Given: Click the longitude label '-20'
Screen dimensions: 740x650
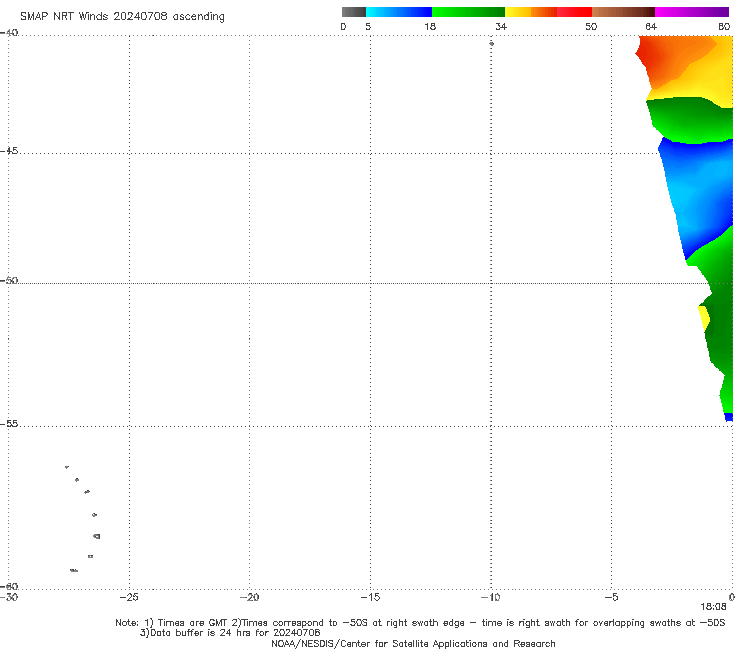Looking at the screenshot, I should [249, 597].
